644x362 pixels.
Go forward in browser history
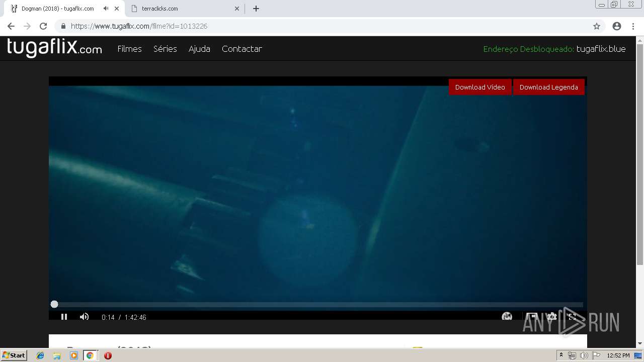point(27,26)
